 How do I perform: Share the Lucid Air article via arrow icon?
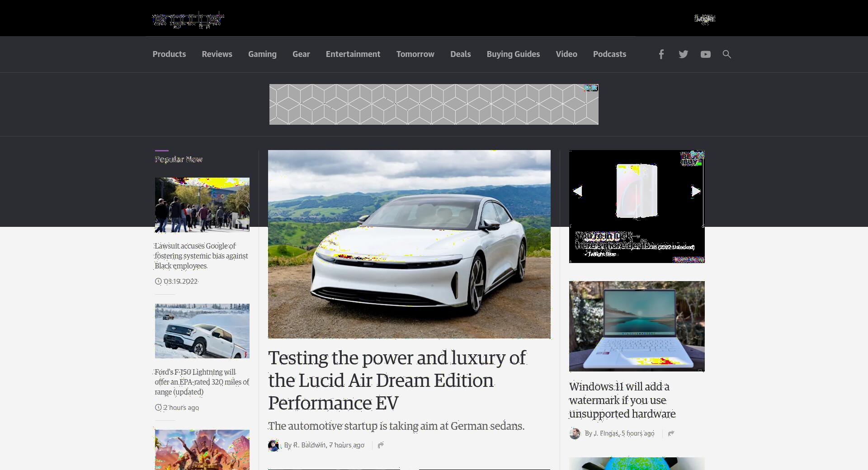pyautogui.click(x=381, y=445)
